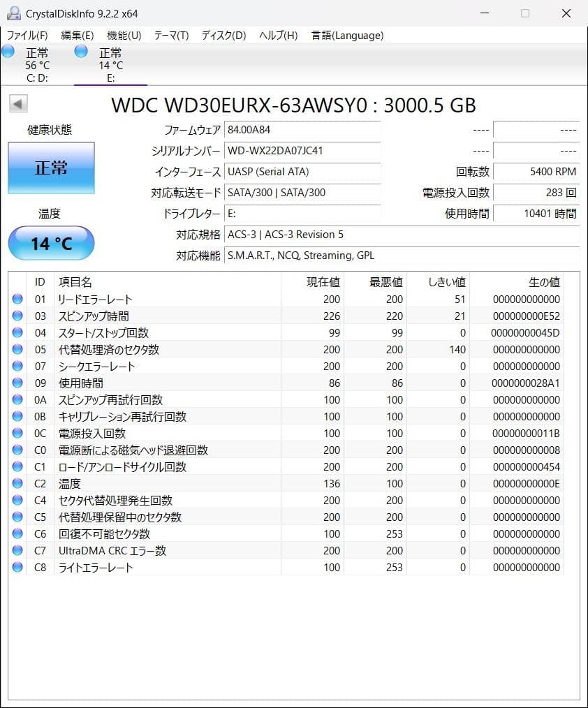Click the blue dot next to 回復不可能セクタ数
The image size is (588, 708).
pyautogui.click(x=17, y=533)
